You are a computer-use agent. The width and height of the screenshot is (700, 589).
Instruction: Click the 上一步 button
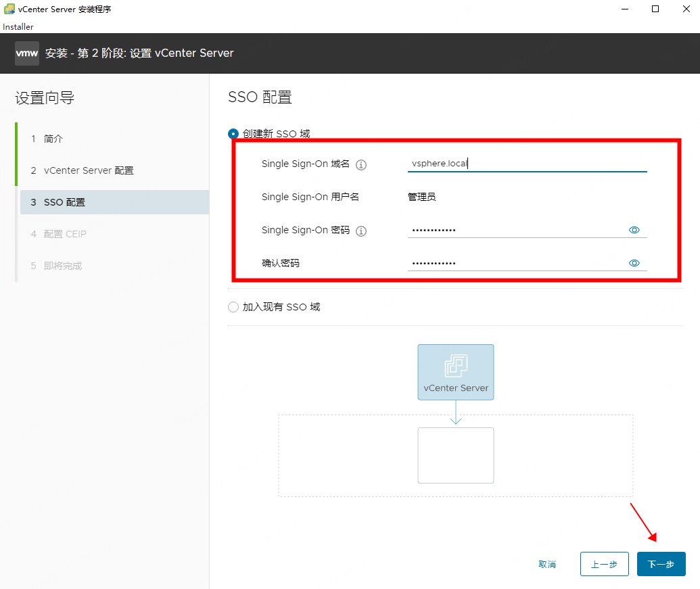click(x=604, y=564)
